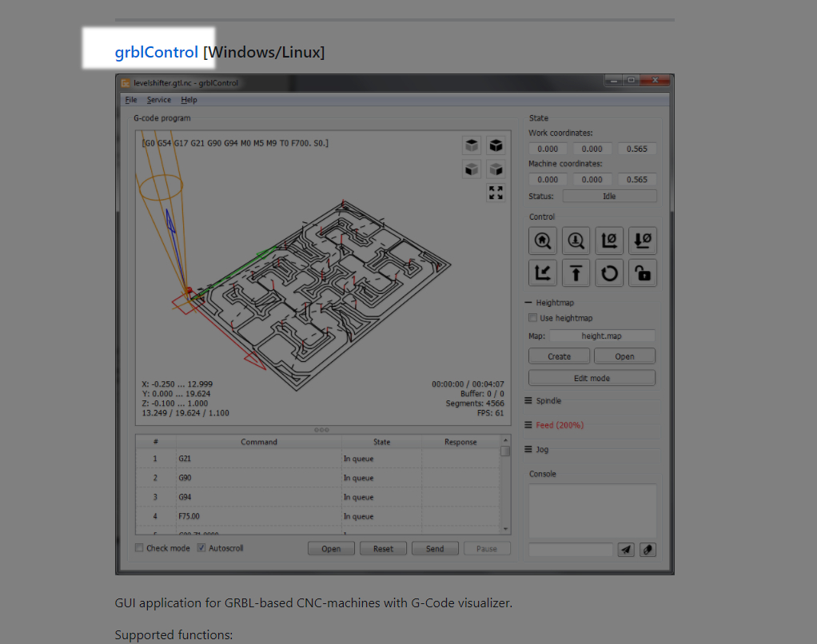Expand the Feed (200%) section
This screenshot has height=644, width=817.
[x=528, y=425]
